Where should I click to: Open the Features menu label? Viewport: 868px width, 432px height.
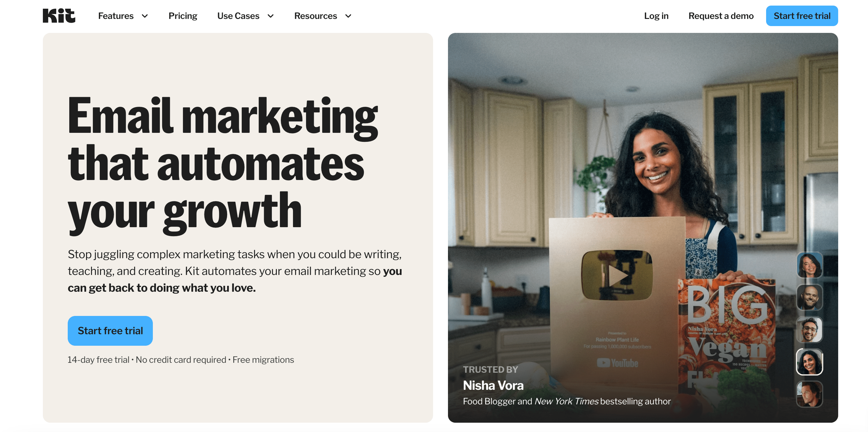pos(116,16)
